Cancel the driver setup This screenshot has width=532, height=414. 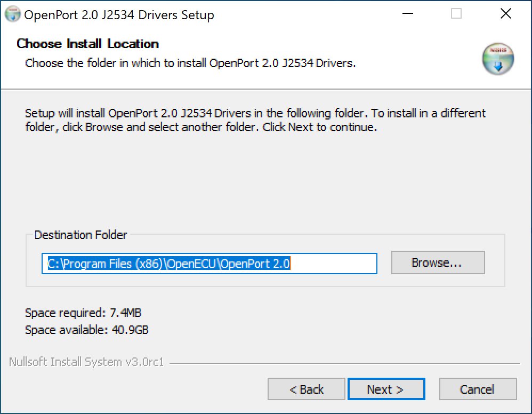pyautogui.click(x=478, y=389)
